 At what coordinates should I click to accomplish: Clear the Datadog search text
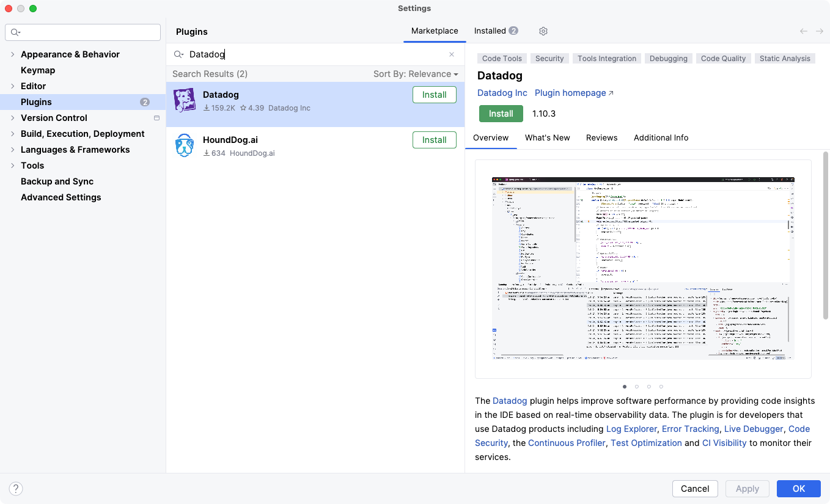click(x=452, y=54)
